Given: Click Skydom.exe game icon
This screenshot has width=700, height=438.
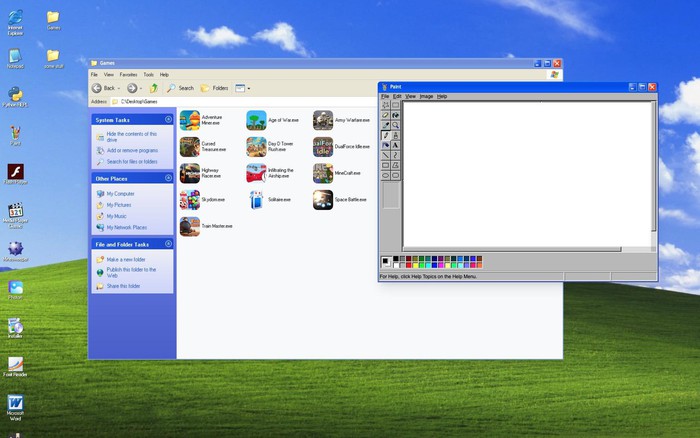Looking at the screenshot, I should point(190,200).
